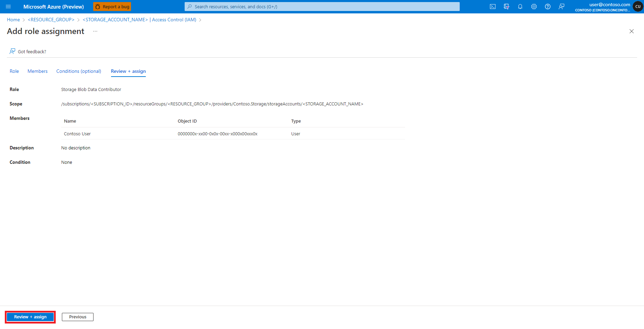Click Microsoft Azure (Preview) brand link
This screenshot has width=644, height=329.
[54, 7]
